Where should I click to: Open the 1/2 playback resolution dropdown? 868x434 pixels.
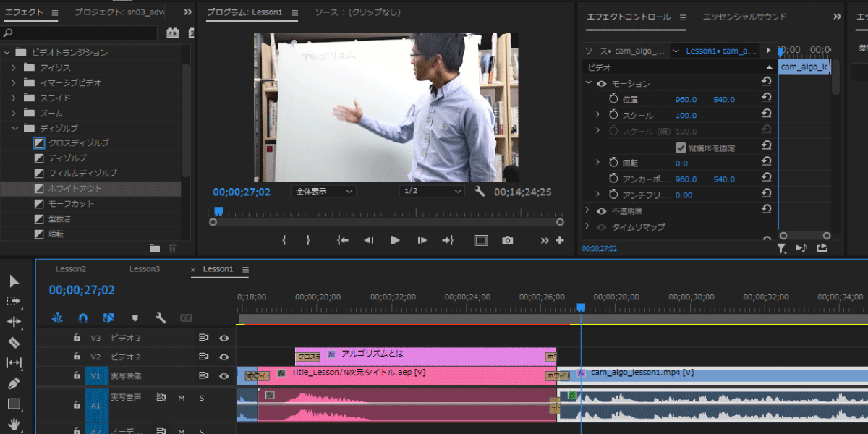[x=432, y=192]
